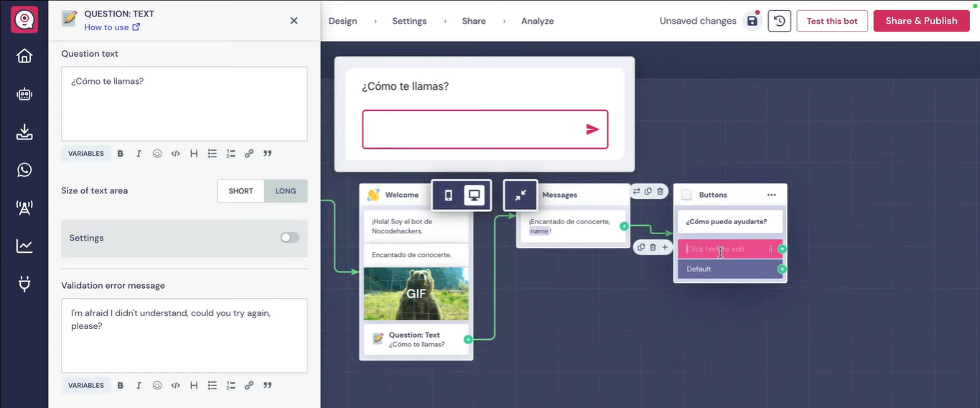Open the bots section with the robot icon

24,93
